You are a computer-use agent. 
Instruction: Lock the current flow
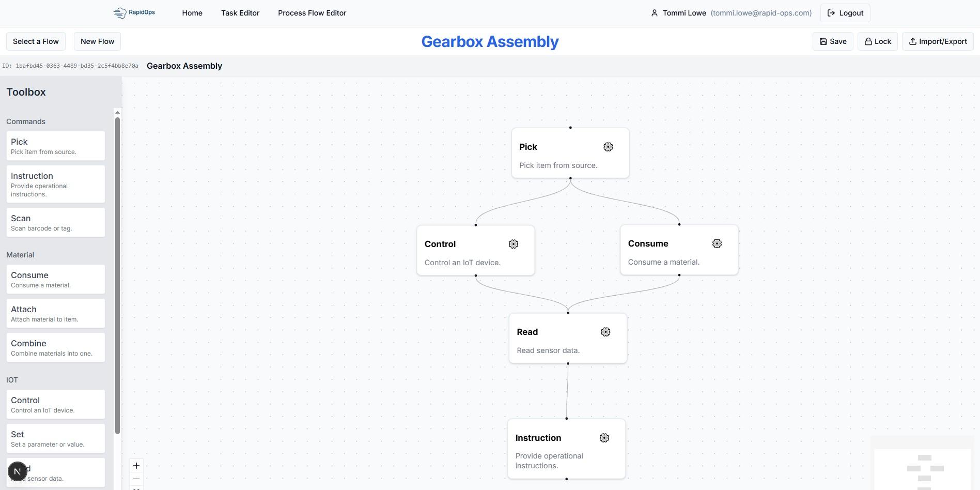pyautogui.click(x=877, y=41)
